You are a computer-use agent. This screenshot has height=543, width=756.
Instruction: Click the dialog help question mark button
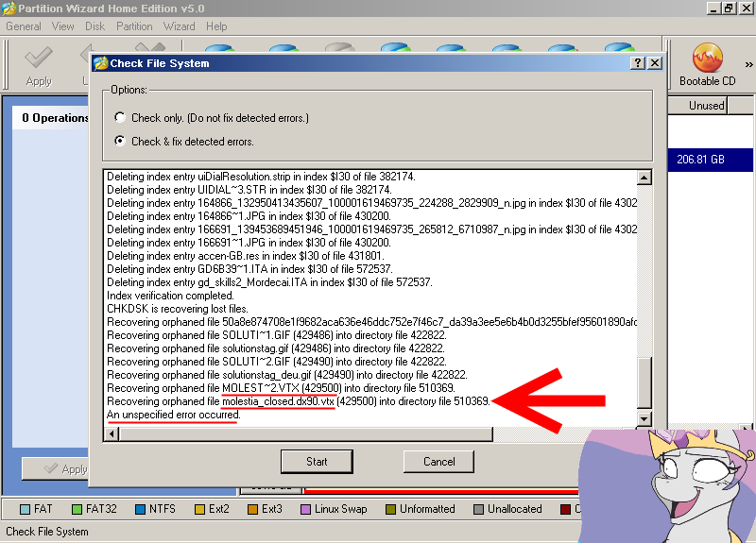(x=637, y=63)
